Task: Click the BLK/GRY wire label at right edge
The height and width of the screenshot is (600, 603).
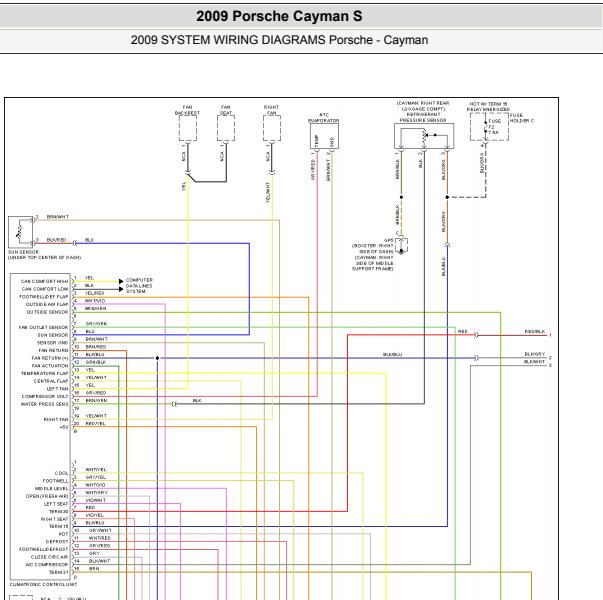Action: (x=535, y=354)
